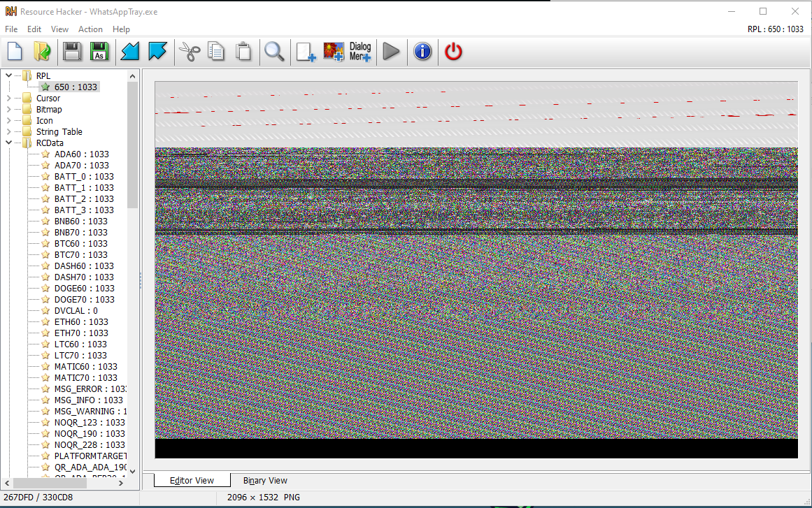Image resolution: width=812 pixels, height=508 pixels.
Task: Open a file with the folder icon
Action: coord(42,52)
